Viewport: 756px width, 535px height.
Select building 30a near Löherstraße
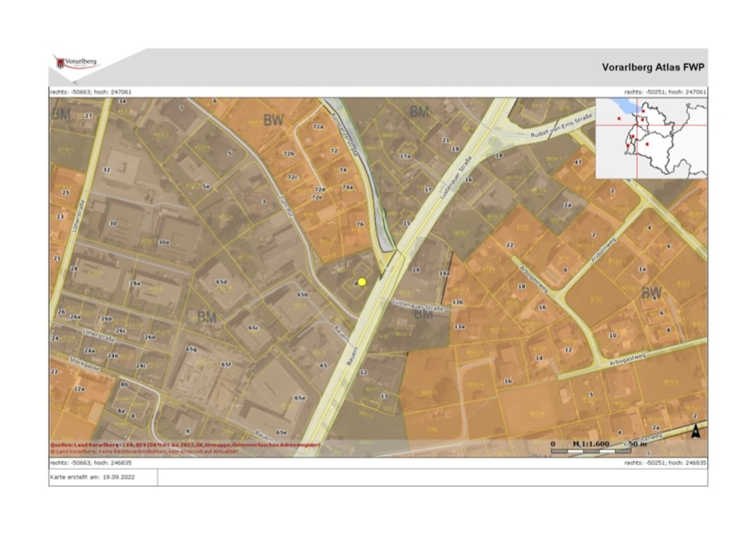(164, 242)
